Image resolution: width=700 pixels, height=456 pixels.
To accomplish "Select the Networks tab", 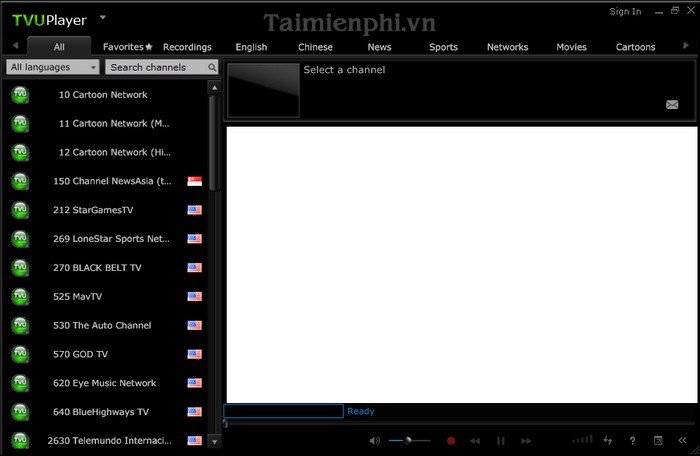I will (507, 47).
